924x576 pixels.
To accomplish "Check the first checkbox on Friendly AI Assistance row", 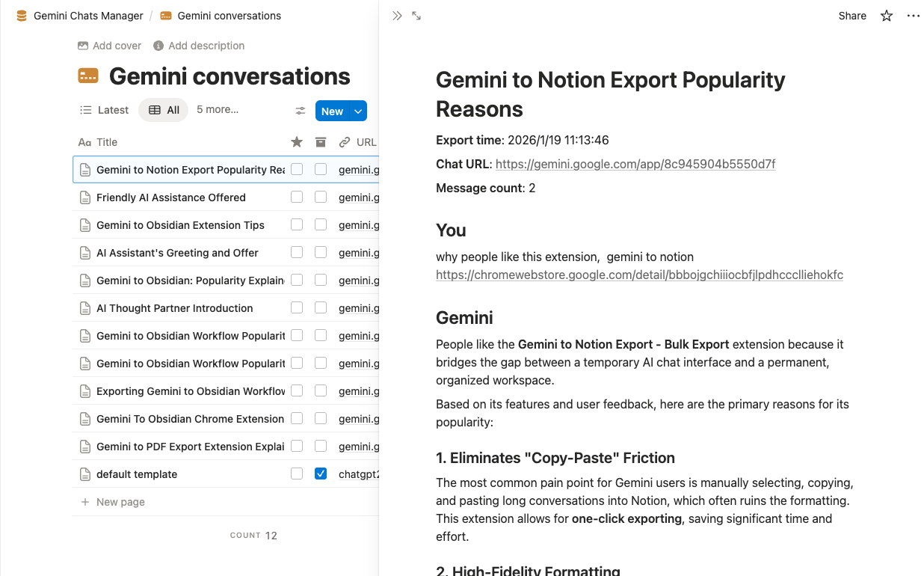I will click(x=296, y=197).
